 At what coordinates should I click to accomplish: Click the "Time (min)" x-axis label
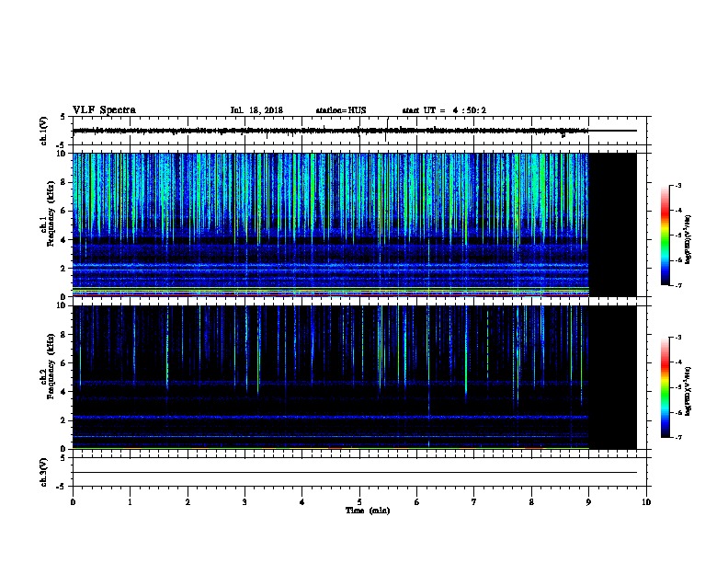(x=368, y=511)
